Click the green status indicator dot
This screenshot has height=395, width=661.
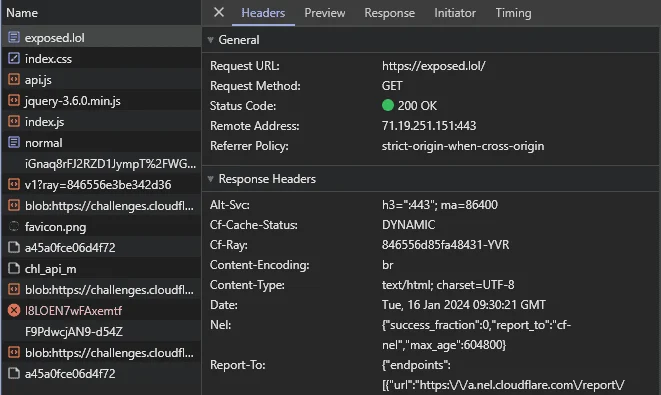coord(388,105)
